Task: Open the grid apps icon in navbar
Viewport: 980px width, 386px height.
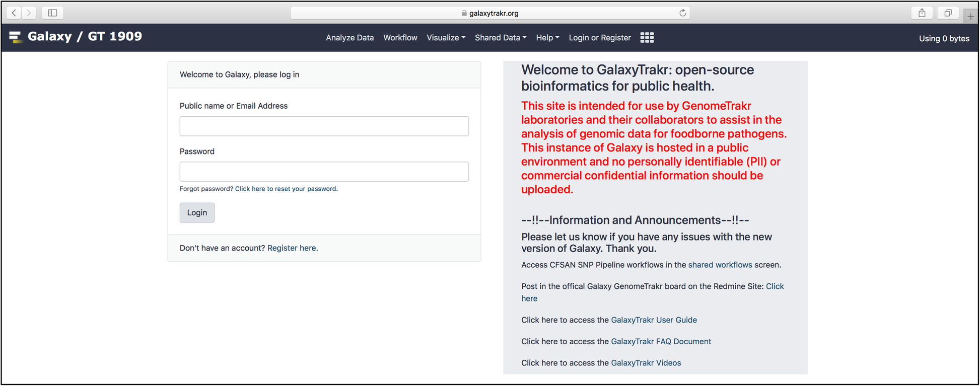Action: (x=647, y=38)
